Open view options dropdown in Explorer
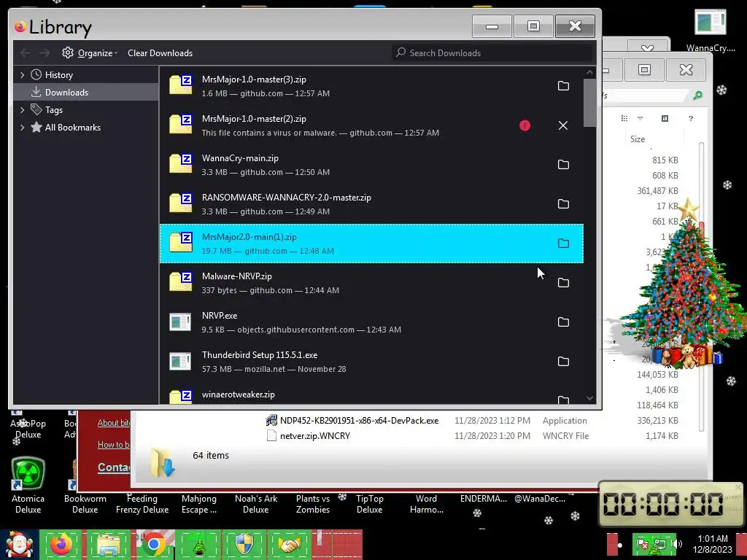Image resolution: width=747 pixels, height=560 pixels. (x=640, y=119)
